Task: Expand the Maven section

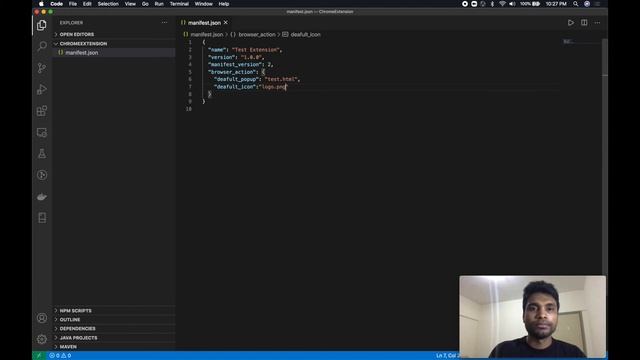Action: pyautogui.click(x=68, y=347)
